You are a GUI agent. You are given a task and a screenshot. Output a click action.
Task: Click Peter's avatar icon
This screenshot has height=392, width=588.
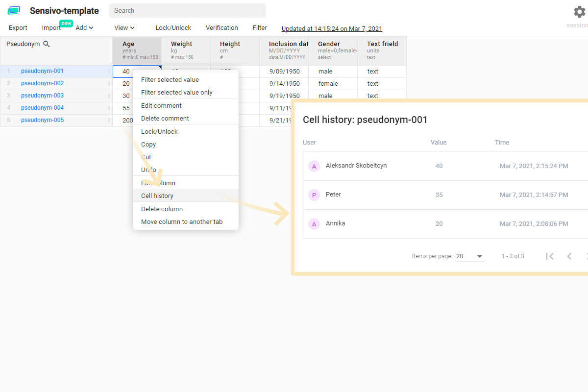(x=314, y=195)
